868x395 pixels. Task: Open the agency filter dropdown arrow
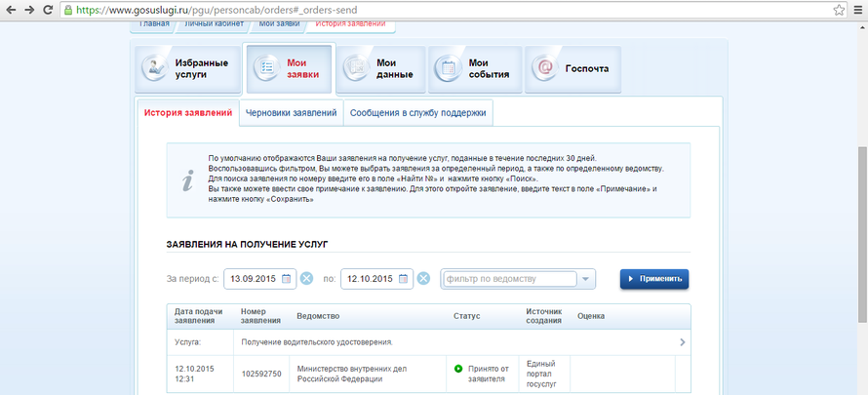coord(586,279)
